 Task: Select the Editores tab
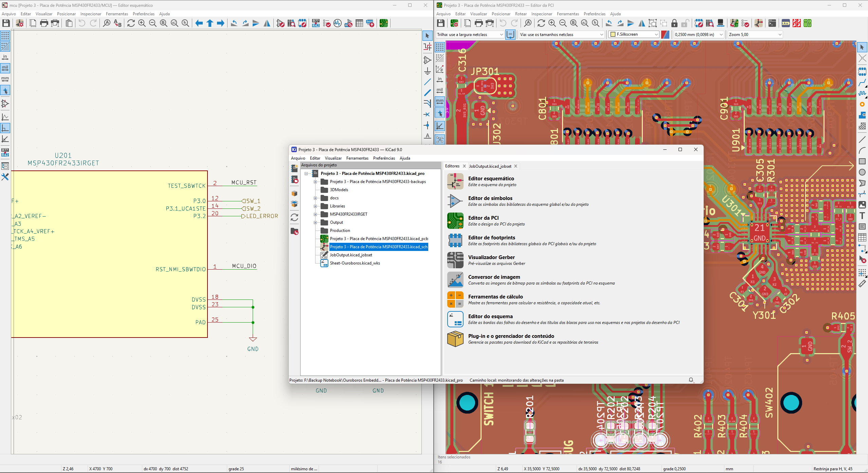click(x=452, y=166)
